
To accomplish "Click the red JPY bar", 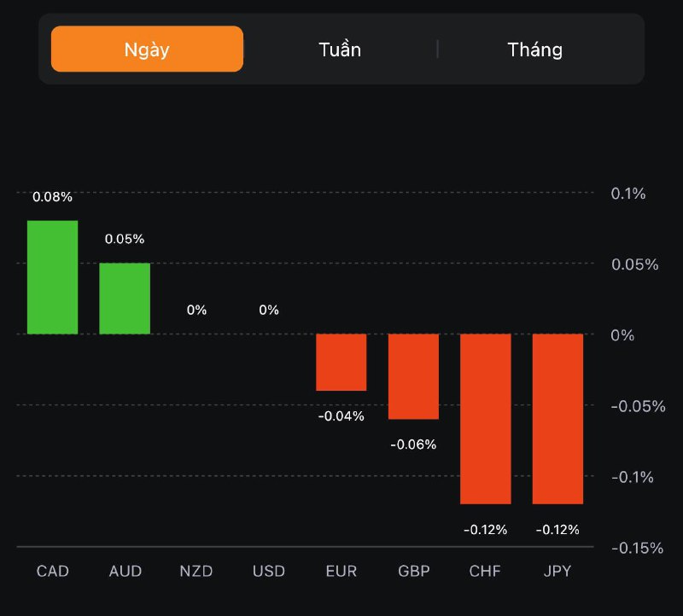I will click(x=557, y=419).
